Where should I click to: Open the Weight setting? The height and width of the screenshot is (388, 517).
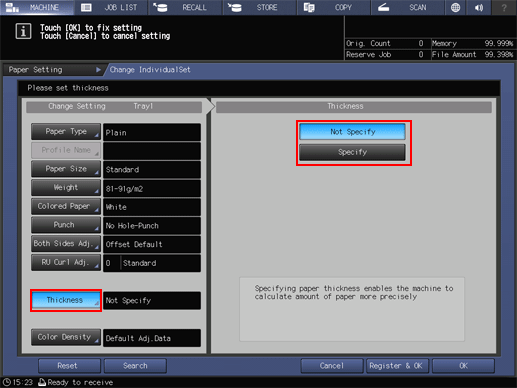(66, 188)
